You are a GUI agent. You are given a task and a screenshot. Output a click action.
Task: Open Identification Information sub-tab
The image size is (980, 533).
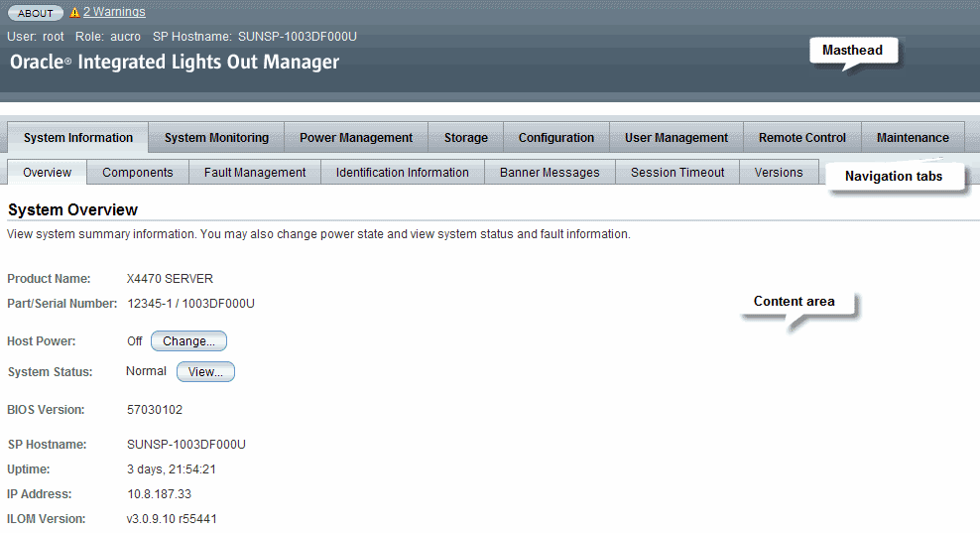[x=402, y=172]
